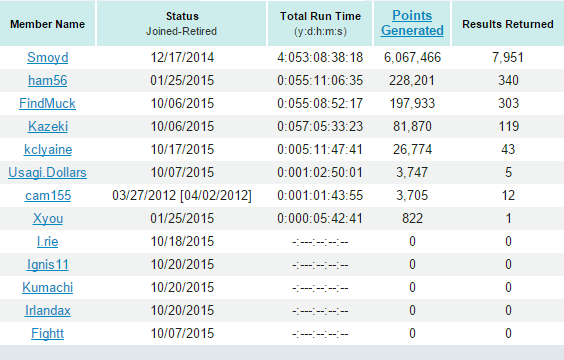564x360 pixels.
Task: Select Ignis11's join date 10/20/2015
Action: (182, 265)
